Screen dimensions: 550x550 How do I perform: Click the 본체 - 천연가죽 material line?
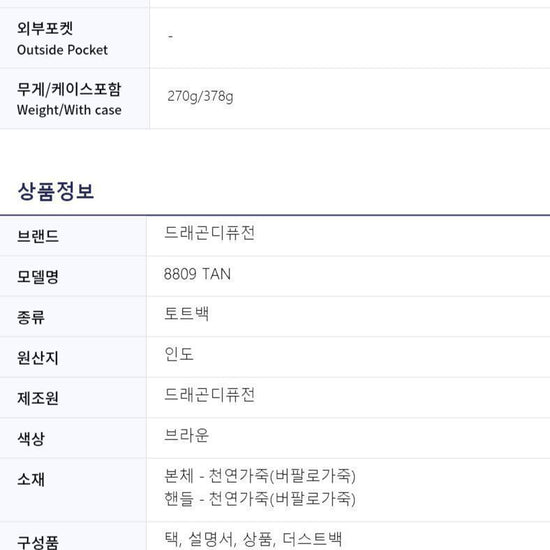(x=260, y=476)
